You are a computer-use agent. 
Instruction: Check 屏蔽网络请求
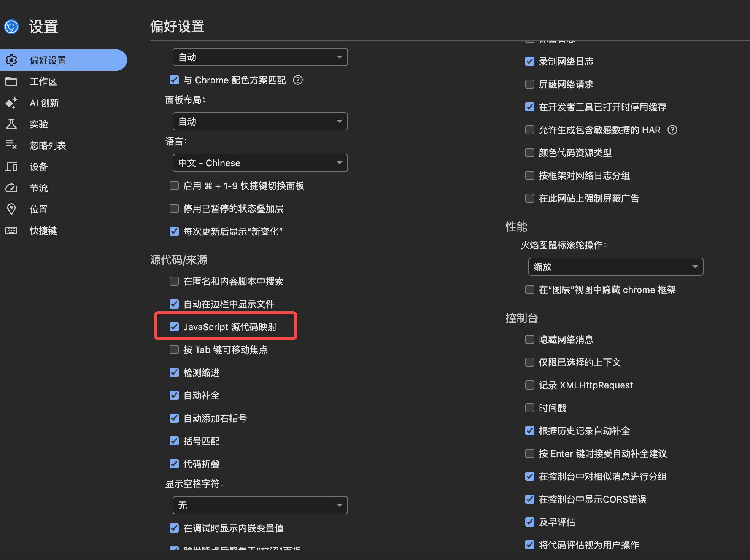(530, 84)
